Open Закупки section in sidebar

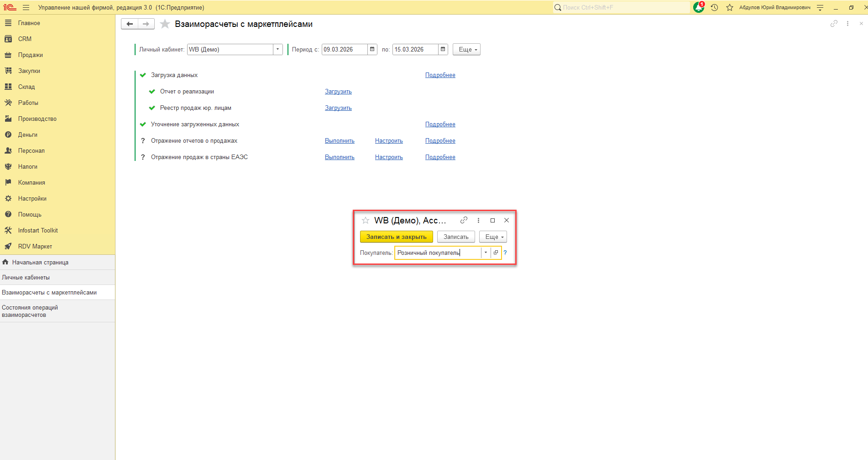click(x=58, y=71)
